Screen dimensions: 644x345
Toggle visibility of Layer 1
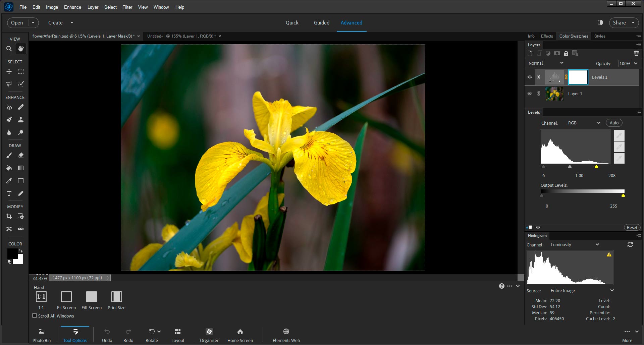(530, 94)
